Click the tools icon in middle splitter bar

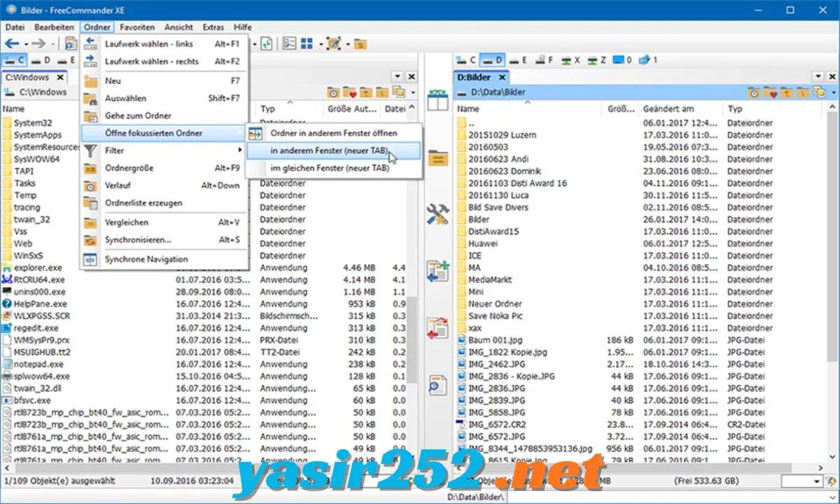(x=437, y=214)
